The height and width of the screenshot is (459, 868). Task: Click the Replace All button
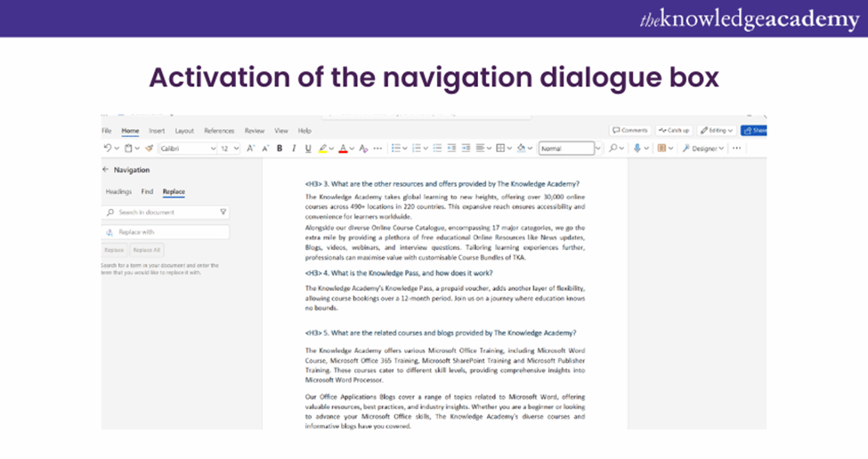pyautogui.click(x=146, y=250)
